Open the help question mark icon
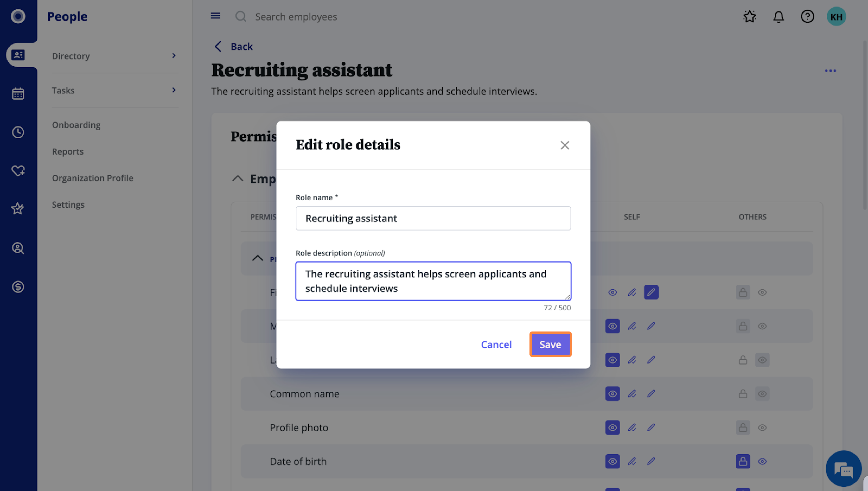 (x=807, y=17)
